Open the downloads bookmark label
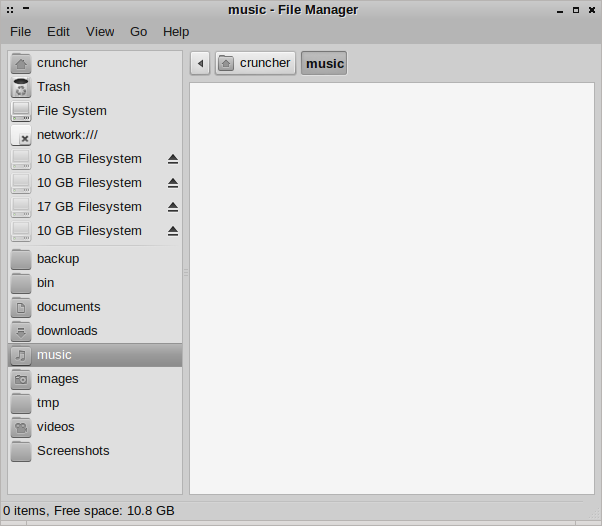Viewport: 602px width, 526px height. (67, 331)
